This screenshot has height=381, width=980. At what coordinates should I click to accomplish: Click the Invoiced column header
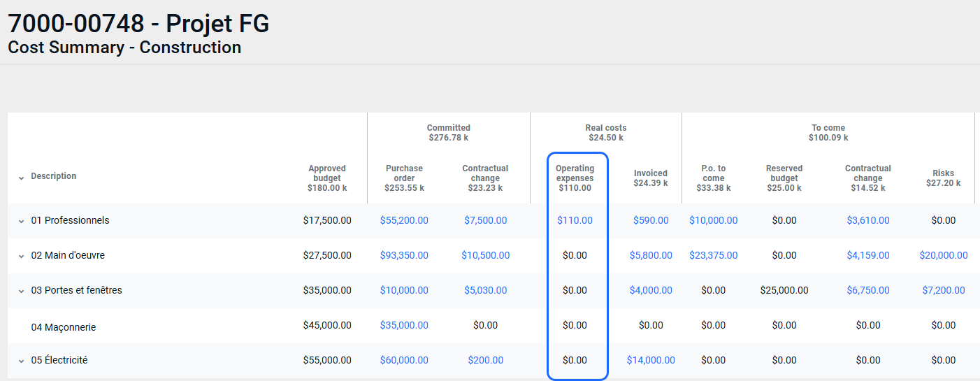click(x=651, y=178)
